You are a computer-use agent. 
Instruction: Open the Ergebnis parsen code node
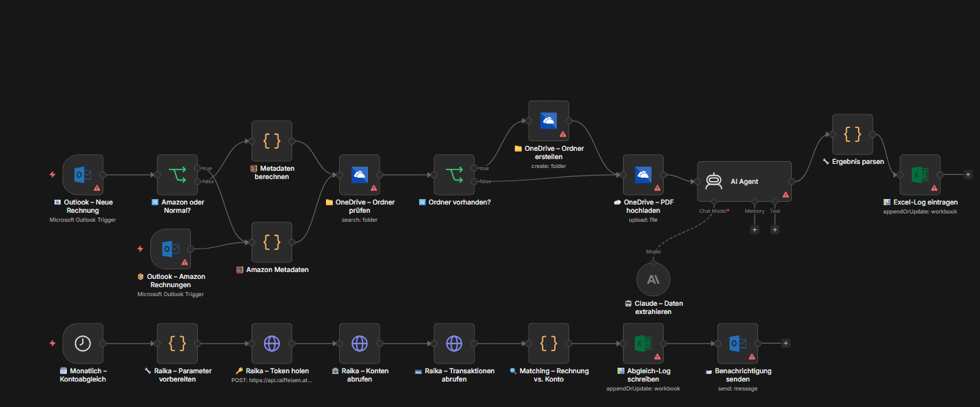853,134
